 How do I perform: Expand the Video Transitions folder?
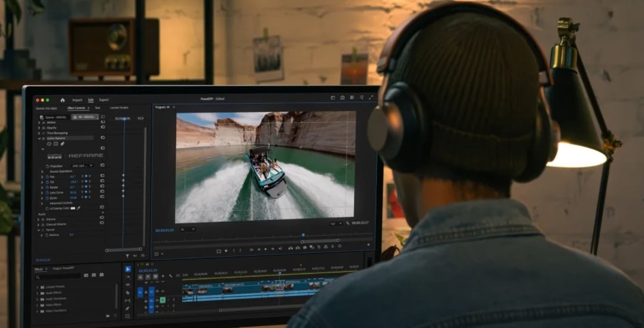[x=38, y=311]
